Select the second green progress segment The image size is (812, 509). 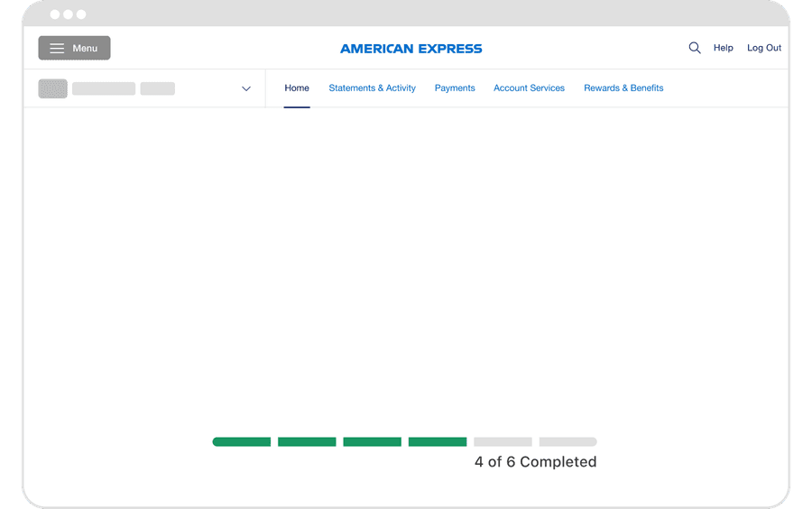307,442
